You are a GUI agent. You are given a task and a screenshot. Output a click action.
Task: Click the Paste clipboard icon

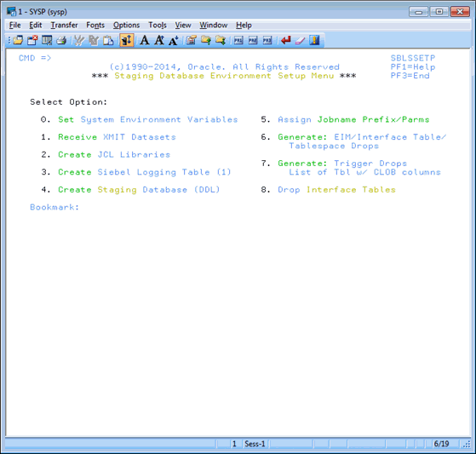[x=108, y=40]
